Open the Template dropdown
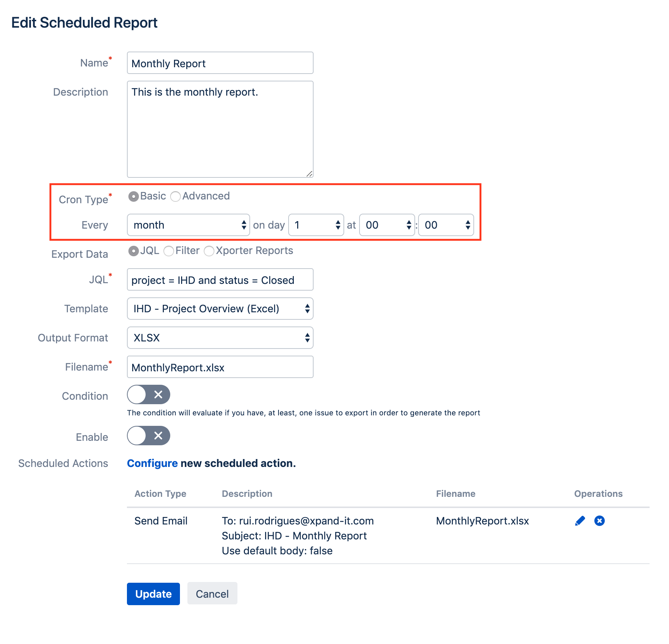 click(220, 309)
